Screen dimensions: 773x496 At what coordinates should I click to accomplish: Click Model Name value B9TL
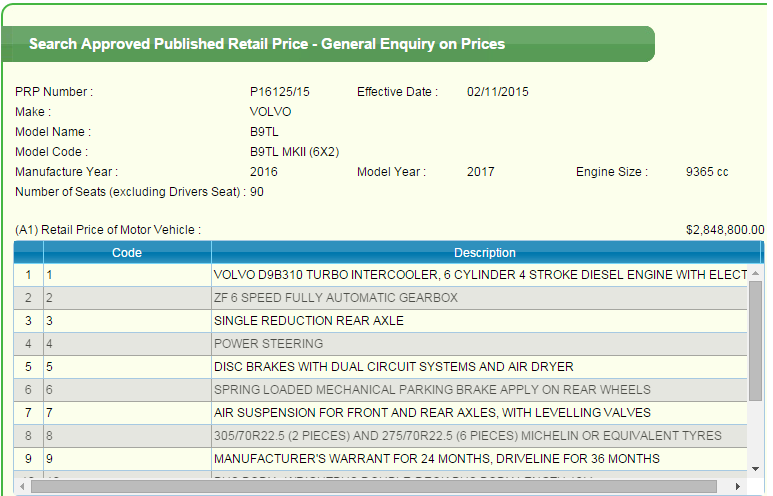click(264, 132)
